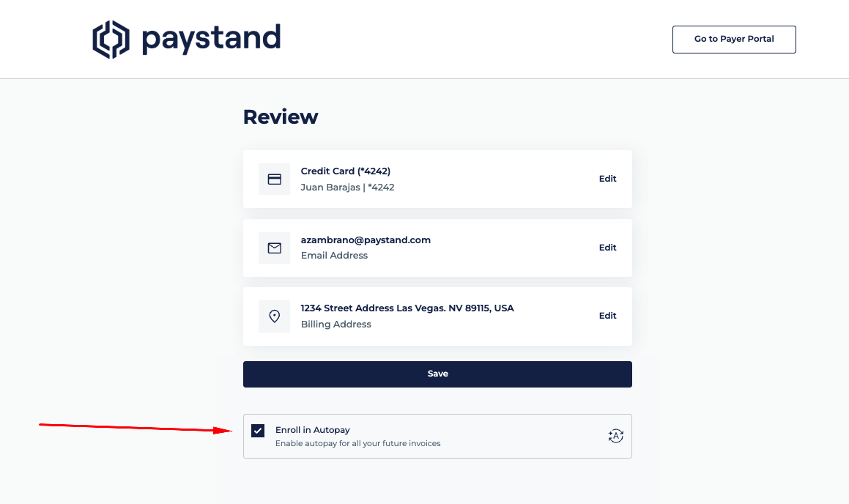Click the Enroll in Autopay label
This screenshot has width=849, height=504.
312,430
